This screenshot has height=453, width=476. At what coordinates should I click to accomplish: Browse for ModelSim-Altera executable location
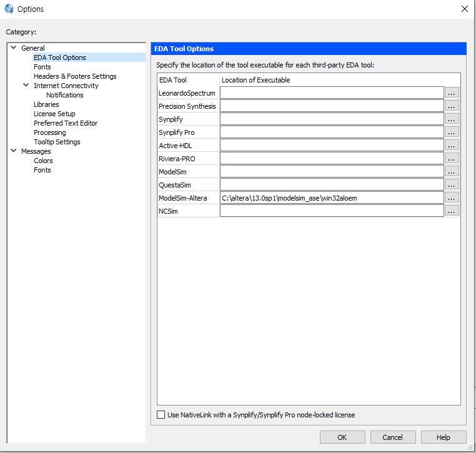452,197
